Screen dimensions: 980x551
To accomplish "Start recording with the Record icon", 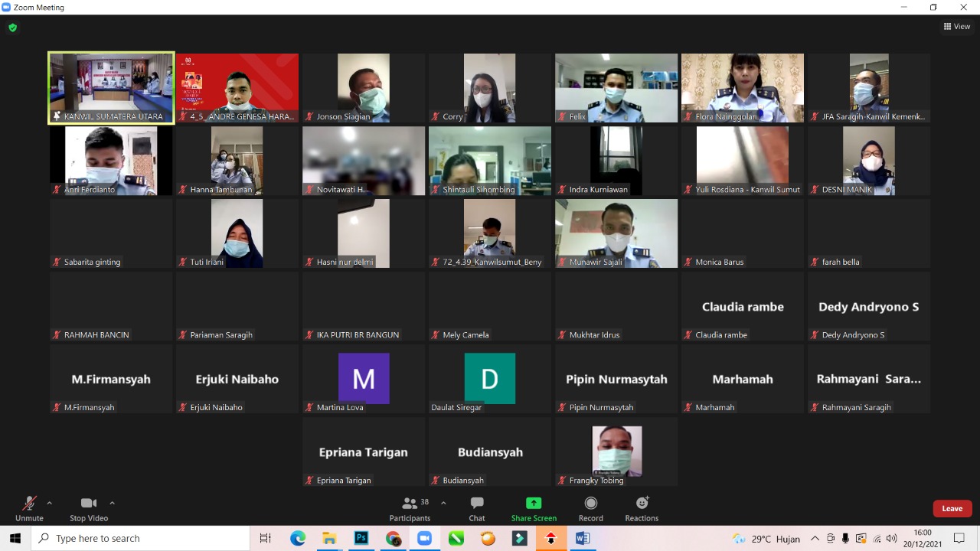I will (x=590, y=508).
